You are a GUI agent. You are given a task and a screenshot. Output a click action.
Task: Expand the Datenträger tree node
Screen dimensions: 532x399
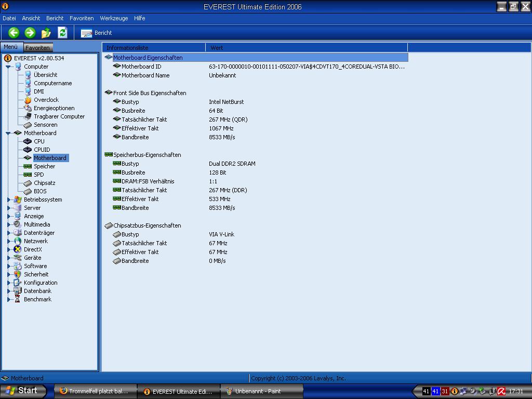click(8, 233)
